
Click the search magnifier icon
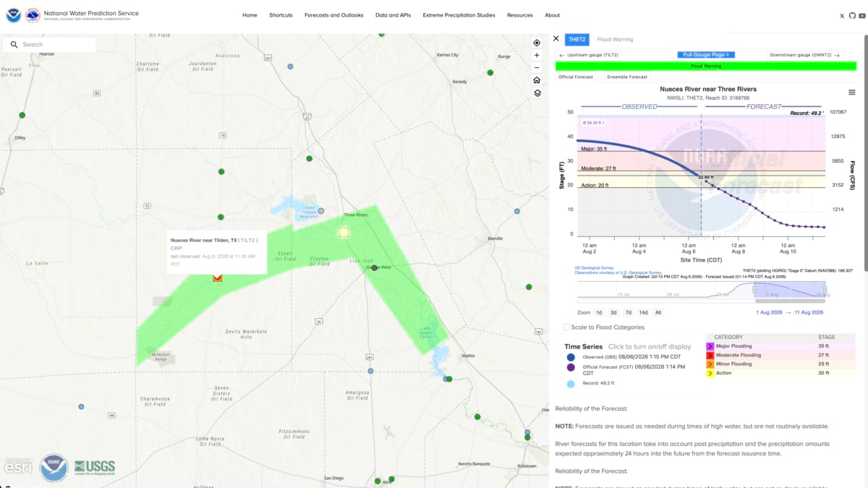point(14,45)
